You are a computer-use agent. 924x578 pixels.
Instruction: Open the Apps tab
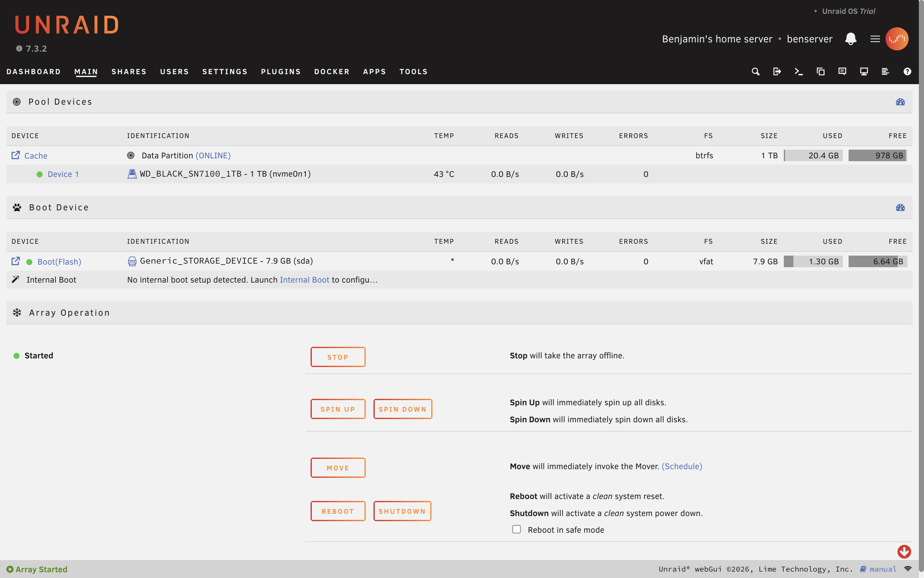(374, 72)
